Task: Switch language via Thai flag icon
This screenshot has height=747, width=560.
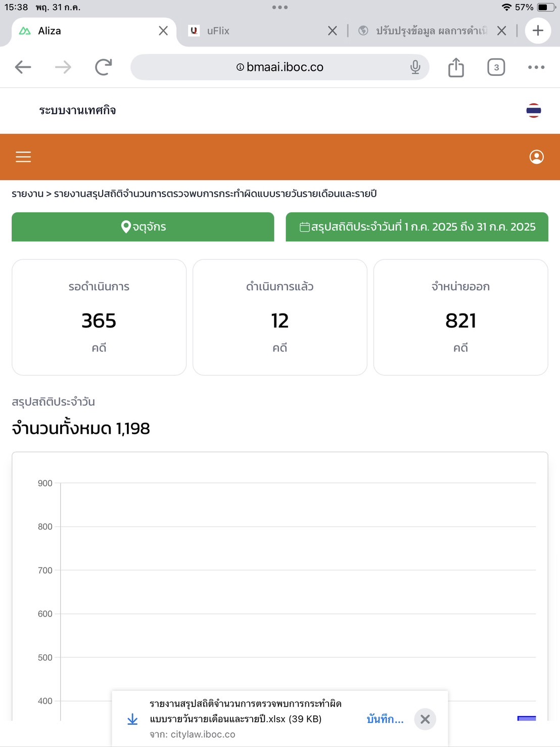Action: [534, 110]
